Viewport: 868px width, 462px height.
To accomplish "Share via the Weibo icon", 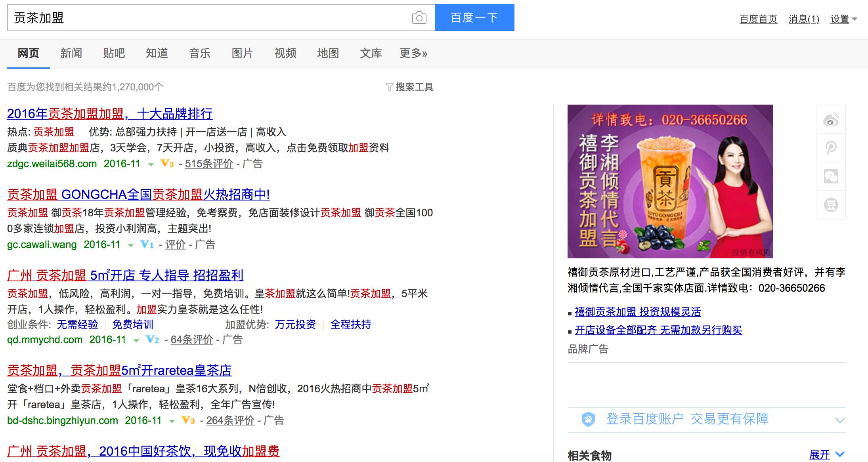I will tap(831, 119).
